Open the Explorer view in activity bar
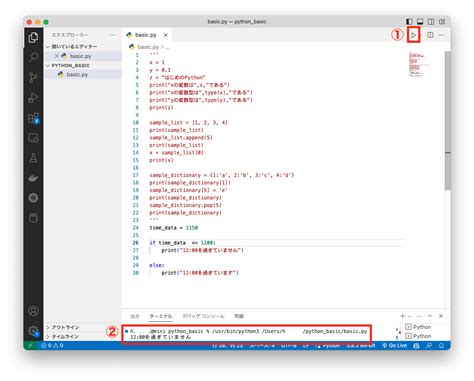The width and height of the screenshot is (474, 381). click(33, 37)
